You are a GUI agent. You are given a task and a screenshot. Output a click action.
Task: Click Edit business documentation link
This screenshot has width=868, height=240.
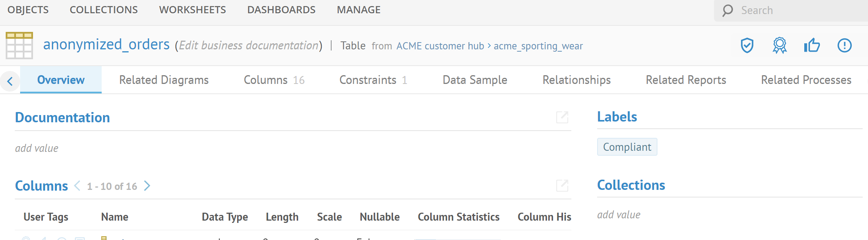pyautogui.click(x=248, y=46)
